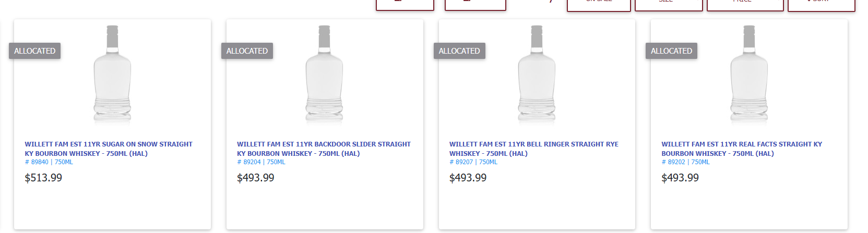Click ALLOCATED badge on Backdoor Slider card
868x233 pixels.
click(247, 51)
